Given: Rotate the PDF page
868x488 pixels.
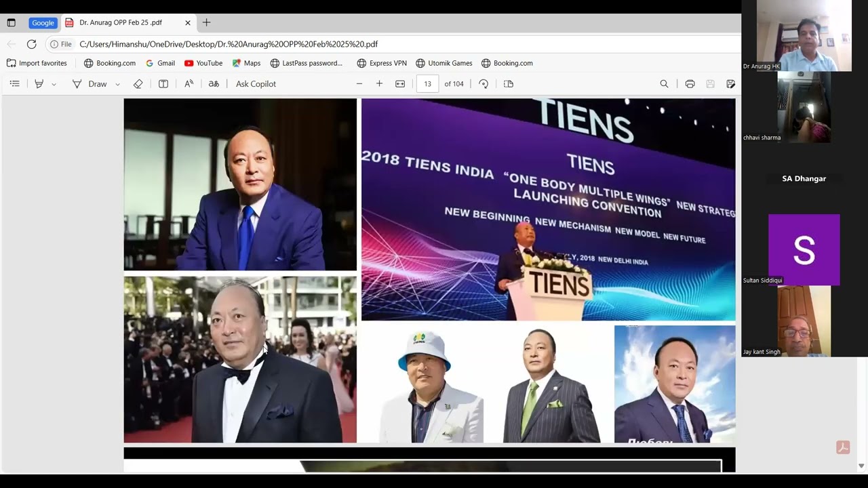Looking at the screenshot, I should coord(484,84).
